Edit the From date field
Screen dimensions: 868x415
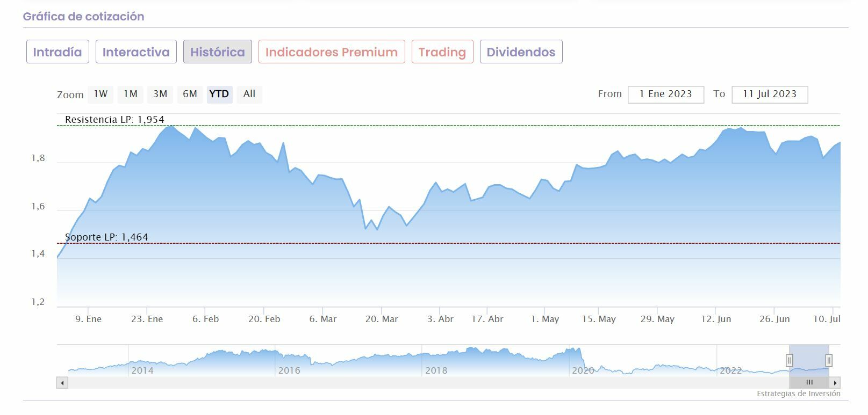[665, 94]
